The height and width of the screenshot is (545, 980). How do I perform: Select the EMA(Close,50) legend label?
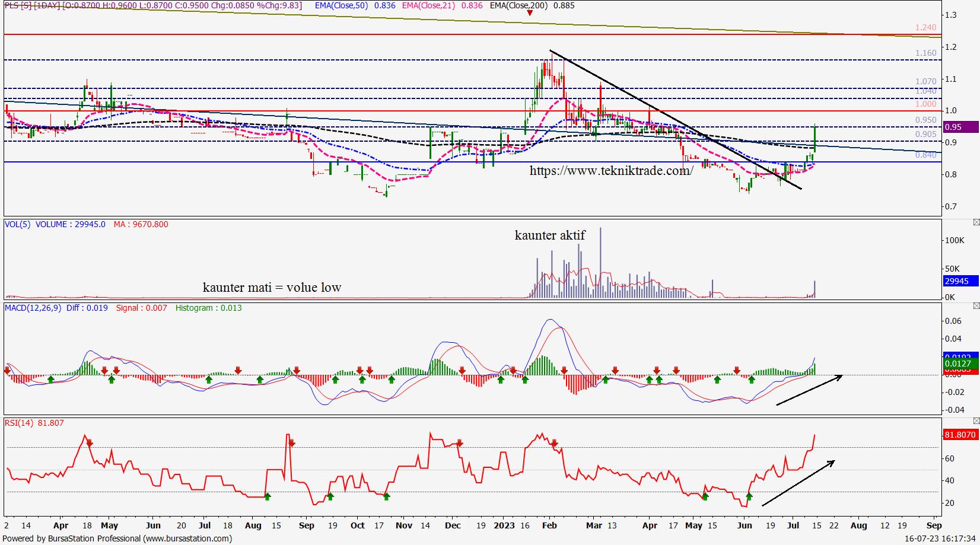[x=341, y=5]
